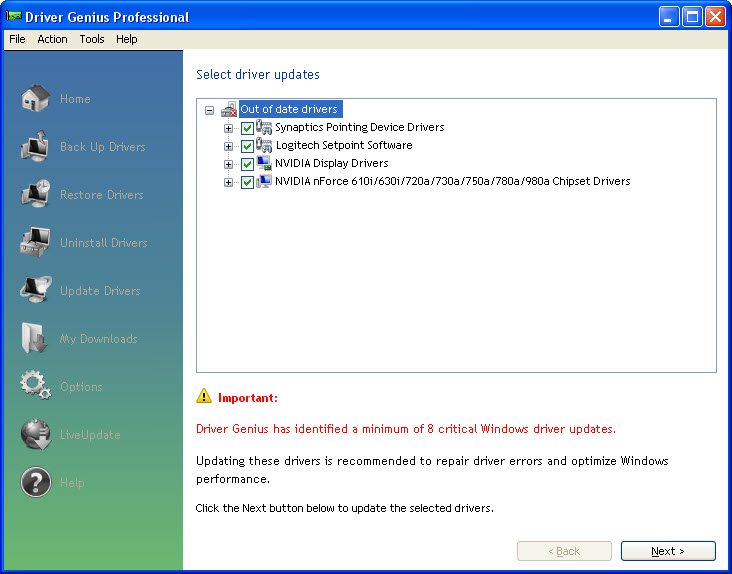The image size is (732, 574).
Task: Open the Action menu
Action: tap(53, 39)
